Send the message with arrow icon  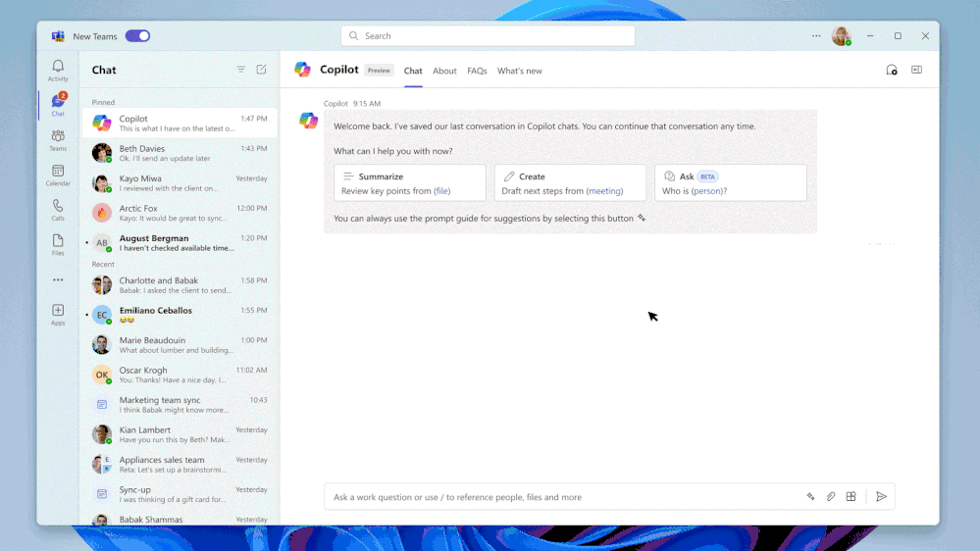click(x=881, y=497)
